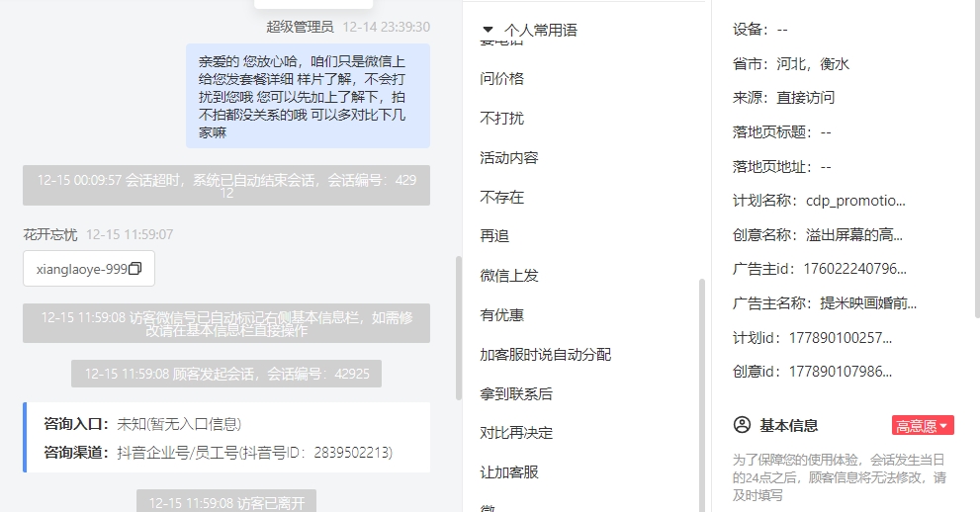Select the 问价格 quick phrase
The height and width of the screenshot is (512, 980).
point(502,79)
